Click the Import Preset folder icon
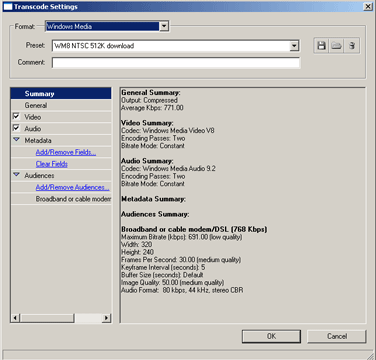376x360 pixels. [x=337, y=46]
